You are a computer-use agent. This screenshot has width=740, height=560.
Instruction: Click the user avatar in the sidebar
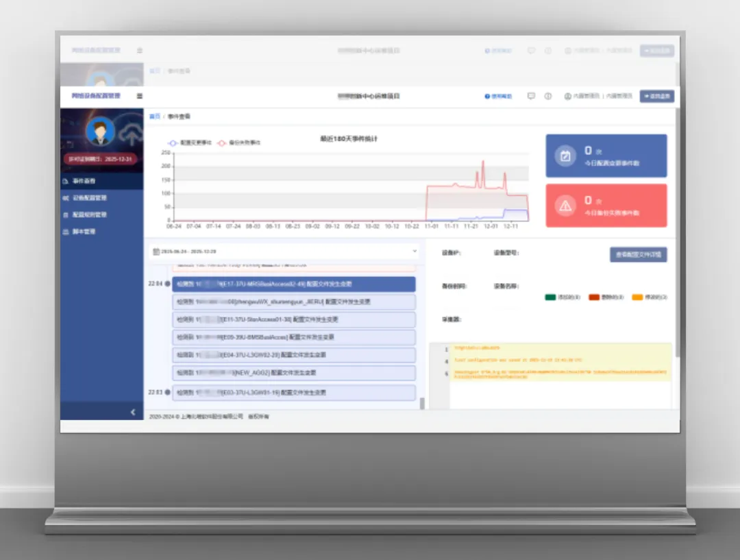tap(100, 131)
